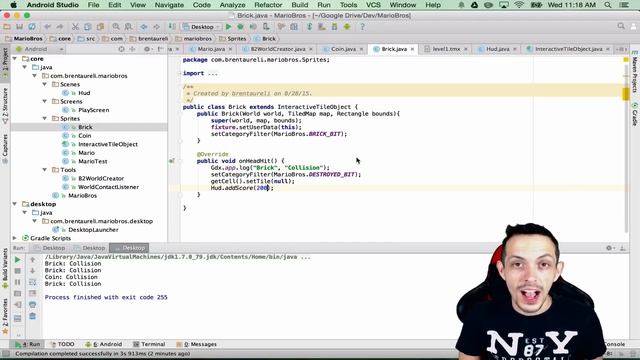The image size is (640, 360).
Task: Click the Replace icon in the toolbar
Action: [129, 27]
